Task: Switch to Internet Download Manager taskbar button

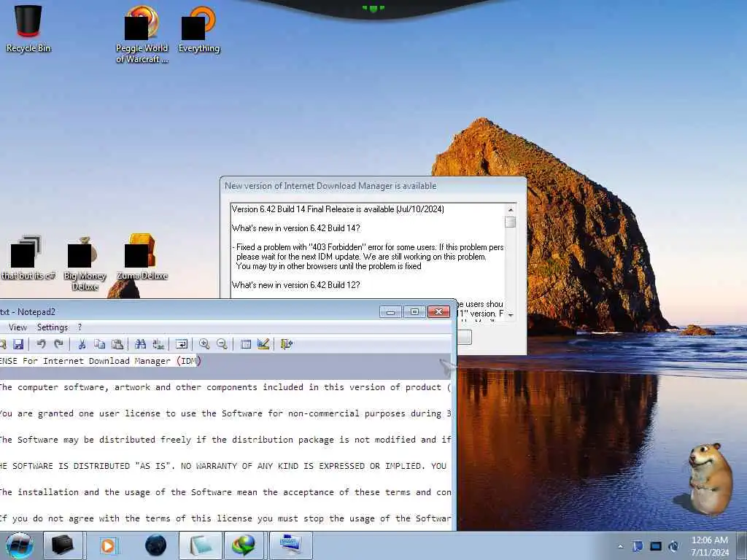Action: [x=244, y=545]
